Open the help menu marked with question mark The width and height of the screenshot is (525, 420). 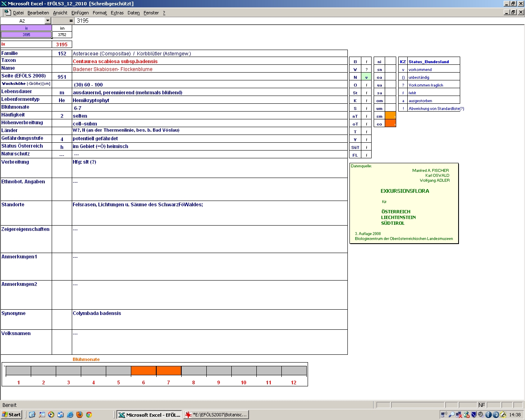tap(164, 13)
